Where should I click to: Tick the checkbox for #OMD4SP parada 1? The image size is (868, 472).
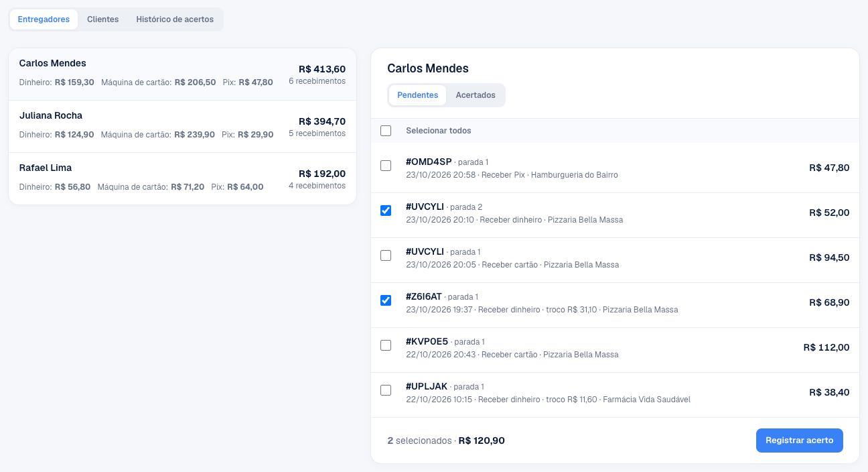click(386, 166)
